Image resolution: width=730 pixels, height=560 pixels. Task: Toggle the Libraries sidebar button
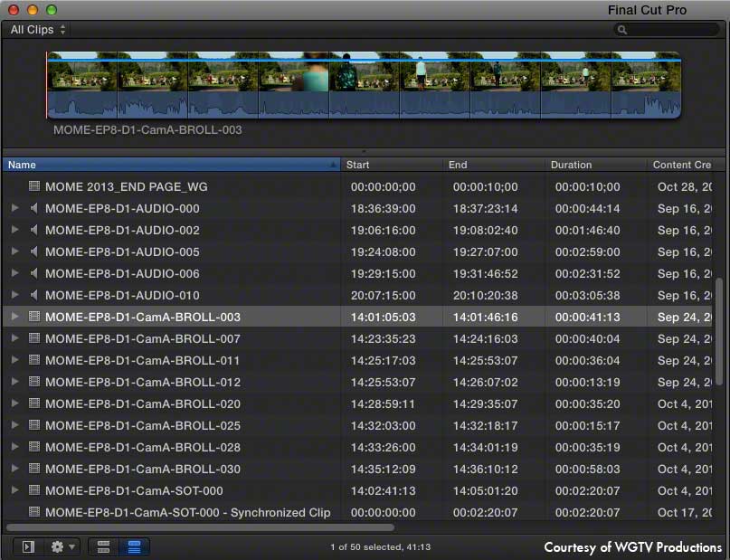tap(28, 547)
